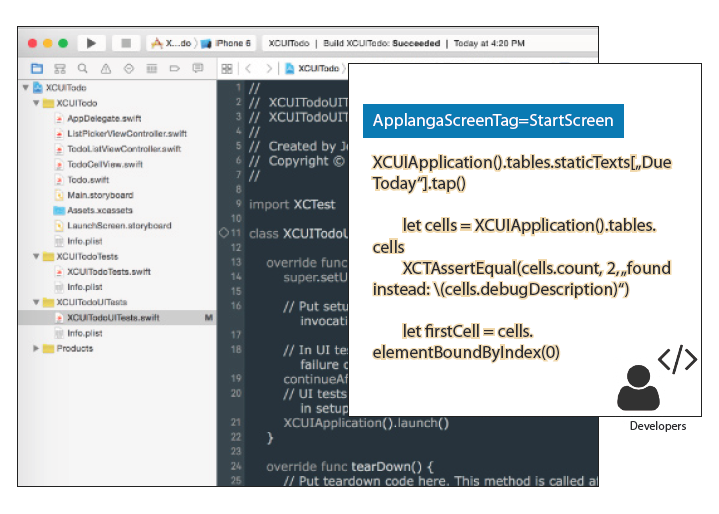Open the Test navigator diamond icon
Screen dimensions: 719x514
click(x=129, y=69)
